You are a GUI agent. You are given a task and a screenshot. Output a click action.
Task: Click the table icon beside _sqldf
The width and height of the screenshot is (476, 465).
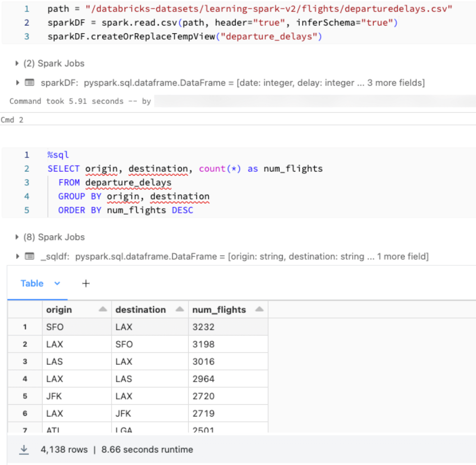click(x=30, y=256)
